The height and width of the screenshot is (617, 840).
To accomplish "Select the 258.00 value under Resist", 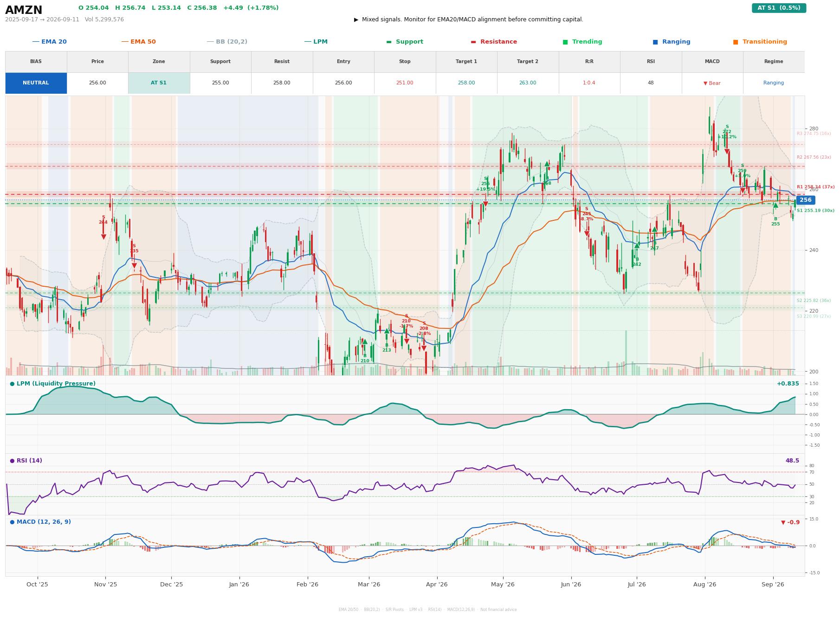I will [282, 83].
